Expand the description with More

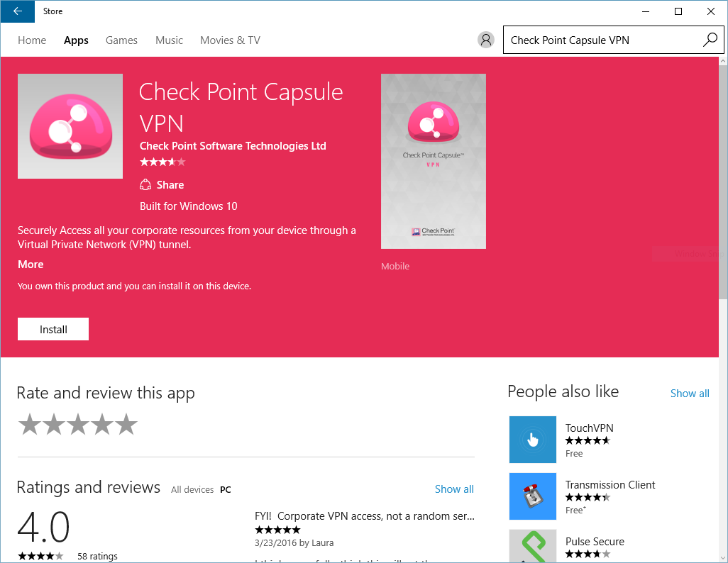click(x=31, y=264)
